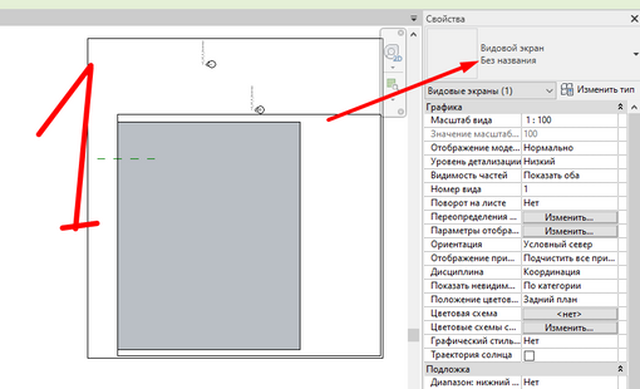This screenshot has width=640, height=389.
Task: Open the zoom region tool icon
Action: click(x=392, y=84)
